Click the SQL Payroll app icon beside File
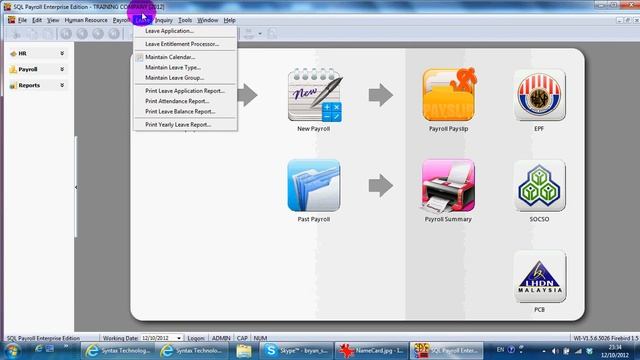640x360 pixels. point(11,20)
